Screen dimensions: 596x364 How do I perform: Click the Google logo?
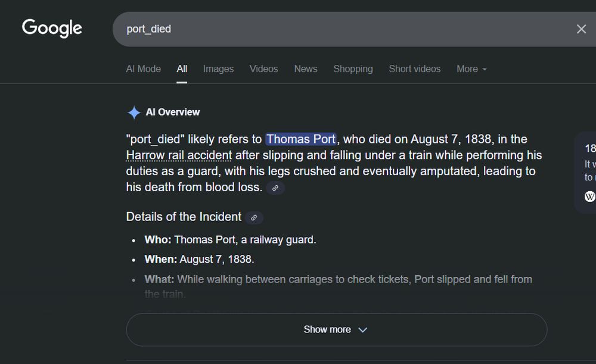point(51,28)
